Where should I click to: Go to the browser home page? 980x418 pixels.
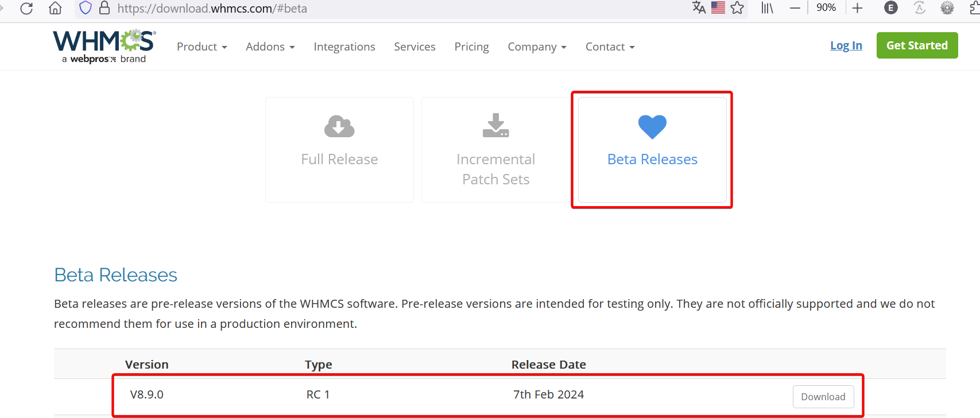tap(55, 8)
